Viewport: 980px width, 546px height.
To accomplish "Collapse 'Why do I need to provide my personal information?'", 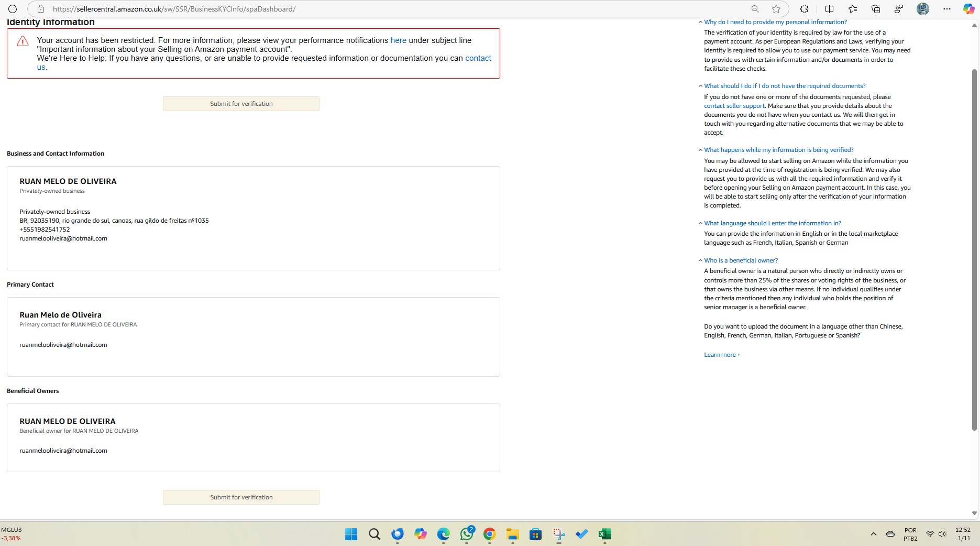I will tap(775, 22).
